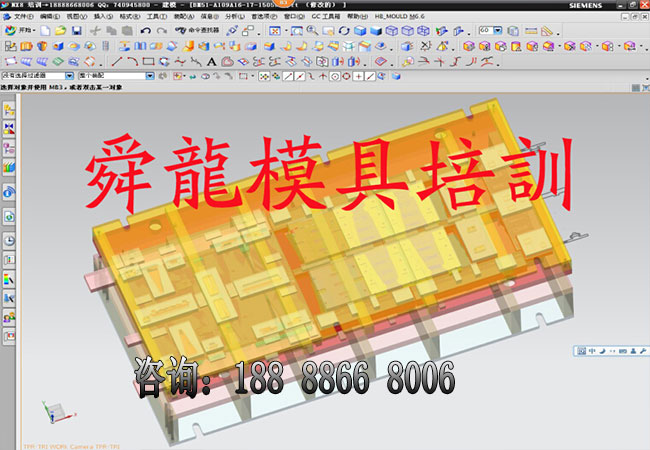Click the Undo arrow icon

click(146, 31)
